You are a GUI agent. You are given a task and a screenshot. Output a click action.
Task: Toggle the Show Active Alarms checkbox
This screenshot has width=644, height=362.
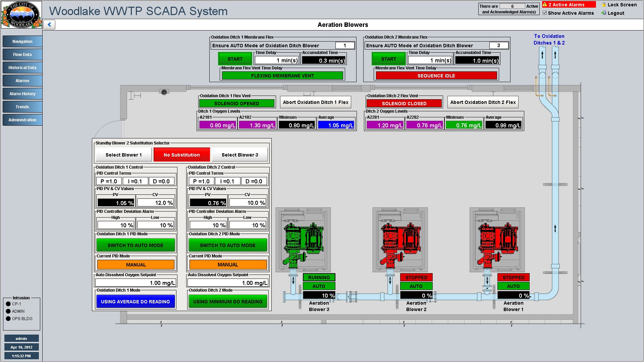545,13
